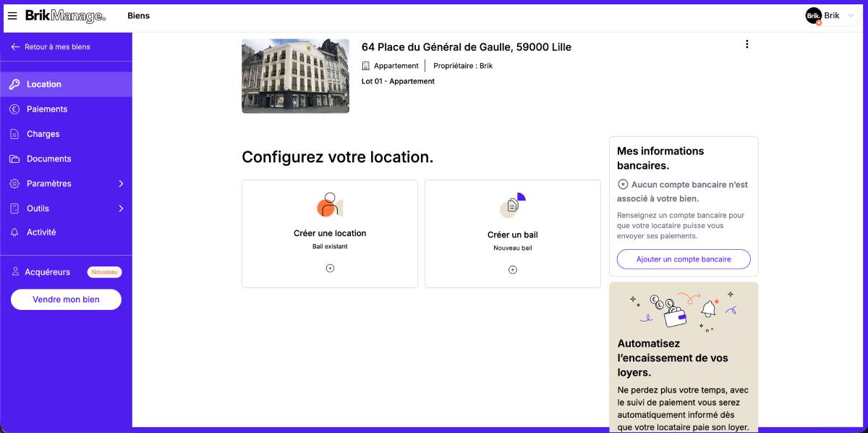Click the calculator icon for Outils
The height and width of the screenshot is (433, 868).
click(x=14, y=209)
